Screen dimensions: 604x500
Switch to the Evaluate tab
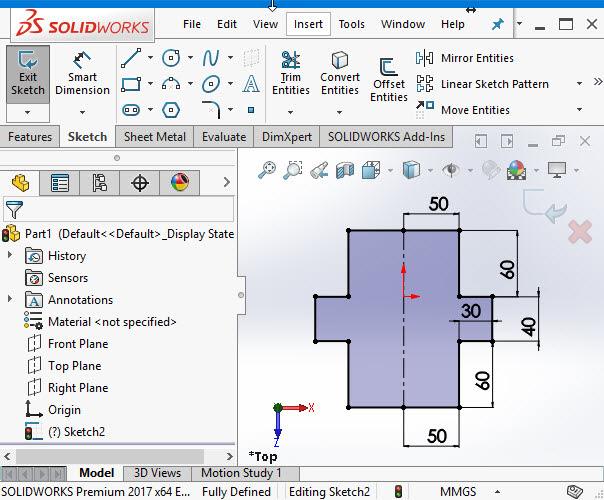click(x=224, y=137)
